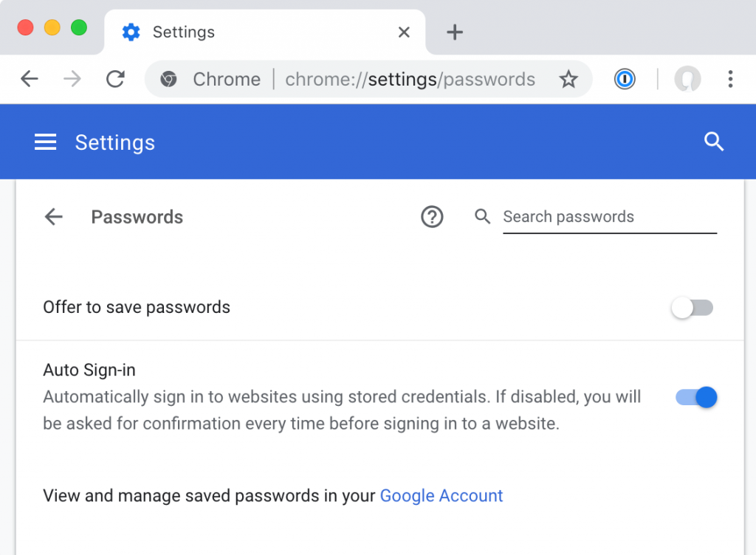This screenshot has height=555, width=756.
Task: Open the Settings hamburger menu
Action: (45, 142)
